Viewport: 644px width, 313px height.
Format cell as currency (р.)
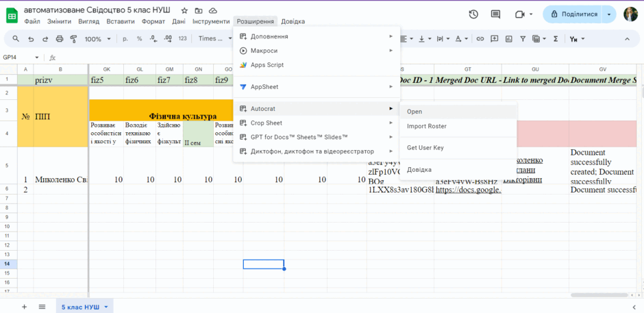point(125,38)
